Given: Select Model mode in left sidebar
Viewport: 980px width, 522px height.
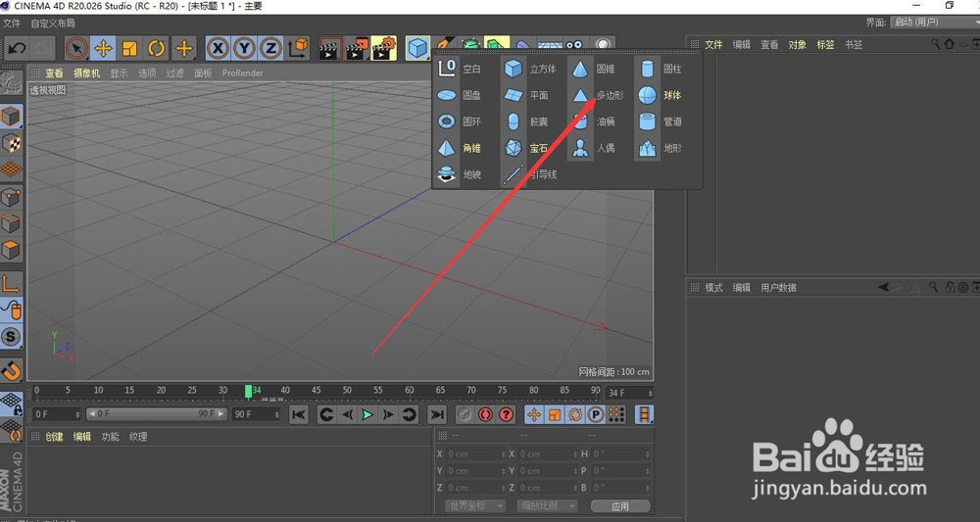Looking at the screenshot, I should pos(11,117).
